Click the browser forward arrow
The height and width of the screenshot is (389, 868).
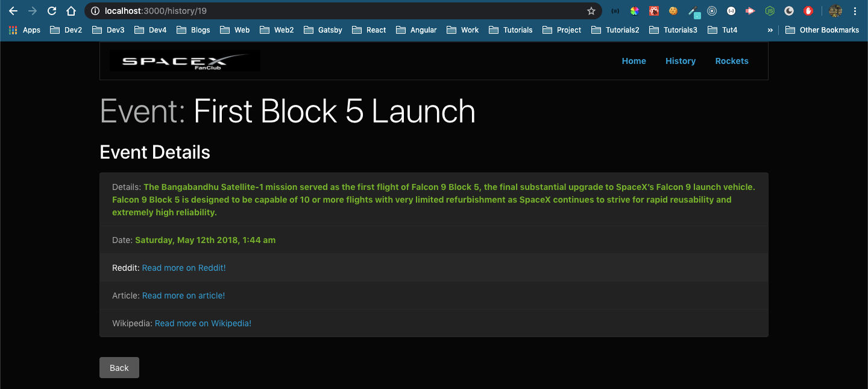(33, 11)
